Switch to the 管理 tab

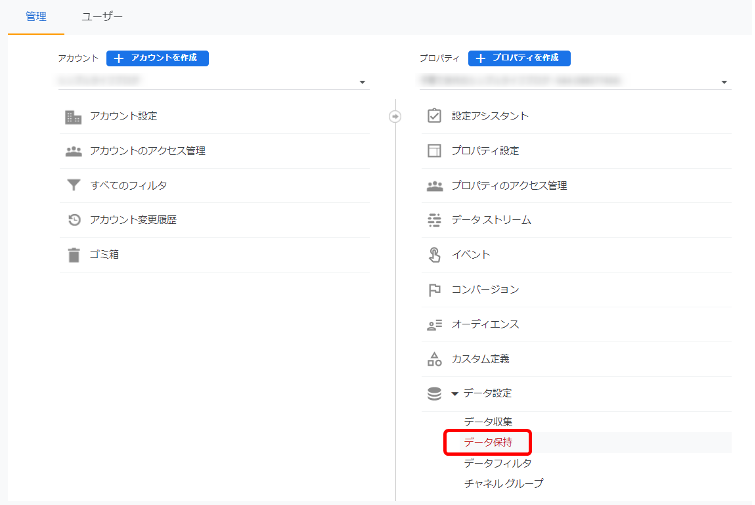click(x=36, y=17)
